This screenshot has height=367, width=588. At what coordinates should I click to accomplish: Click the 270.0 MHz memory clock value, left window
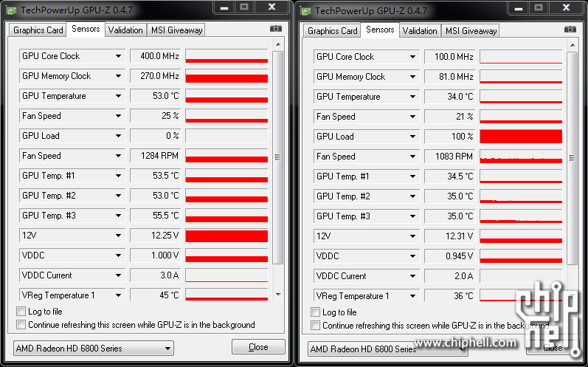pos(155,76)
